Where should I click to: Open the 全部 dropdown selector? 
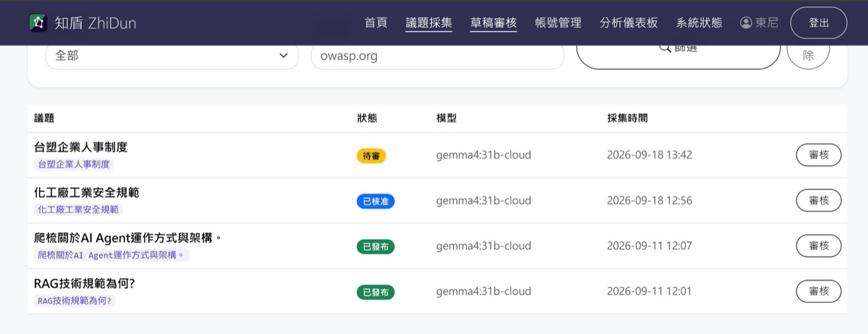pos(172,56)
